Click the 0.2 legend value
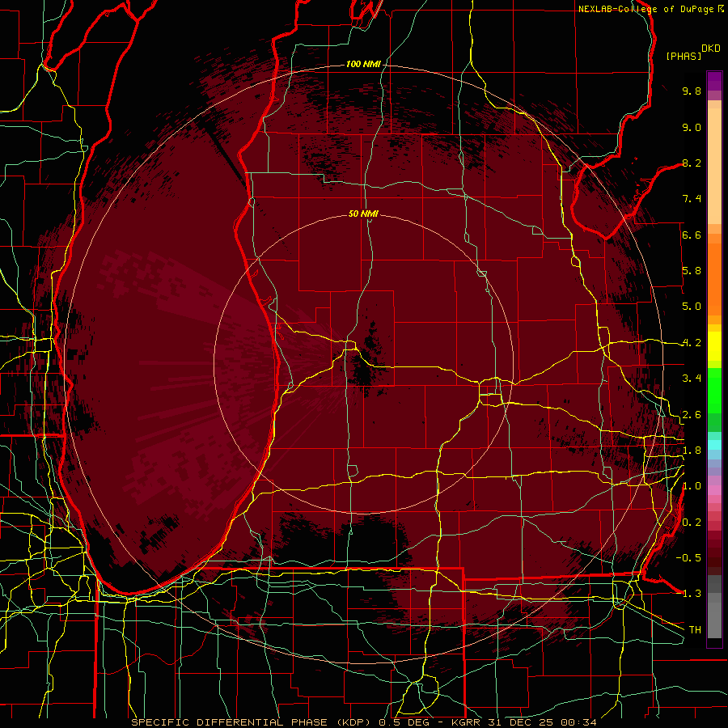The height and width of the screenshot is (728, 728). pos(692,523)
